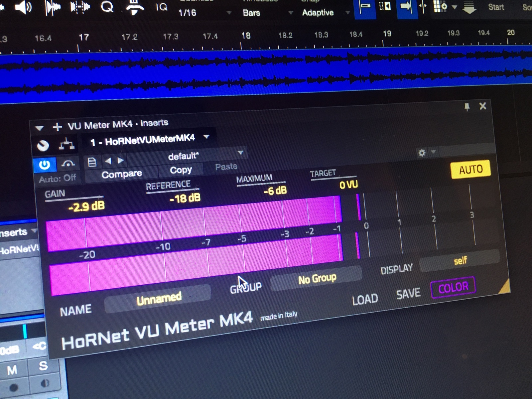Load next preset with right arrow
The width and height of the screenshot is (532, 399).
120,161
